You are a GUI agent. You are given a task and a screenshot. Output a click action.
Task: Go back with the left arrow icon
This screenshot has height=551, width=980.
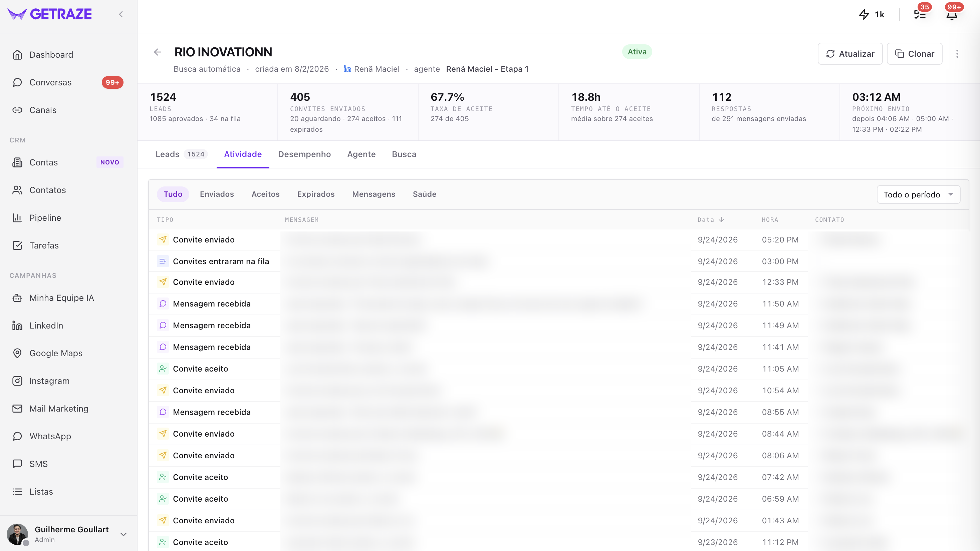coord(158,52)
